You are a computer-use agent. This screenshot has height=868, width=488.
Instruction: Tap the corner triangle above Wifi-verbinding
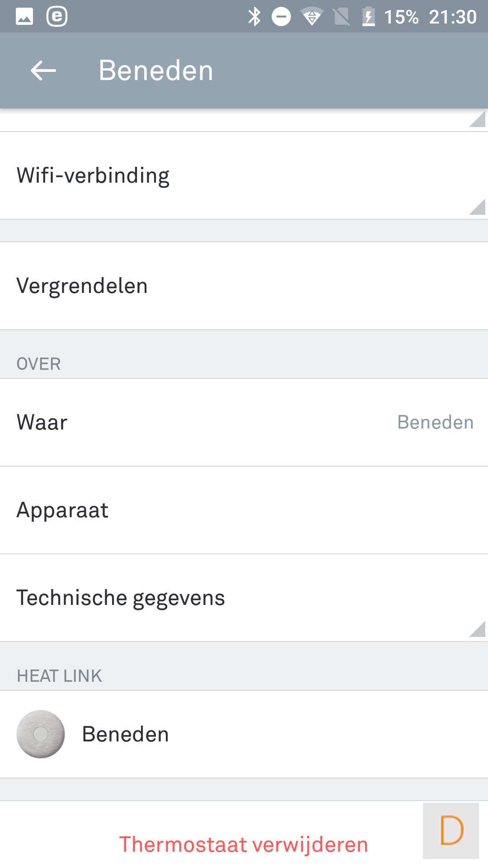coord(478,119)
